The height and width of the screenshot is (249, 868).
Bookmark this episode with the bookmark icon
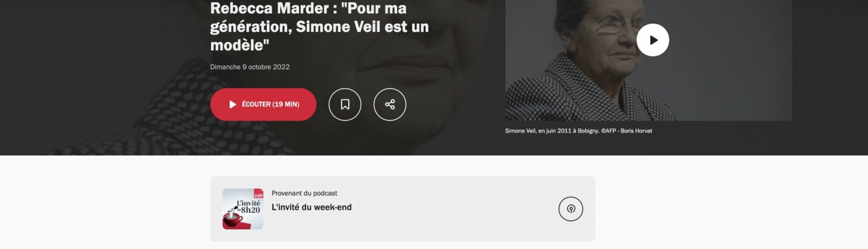click(345, 104)
